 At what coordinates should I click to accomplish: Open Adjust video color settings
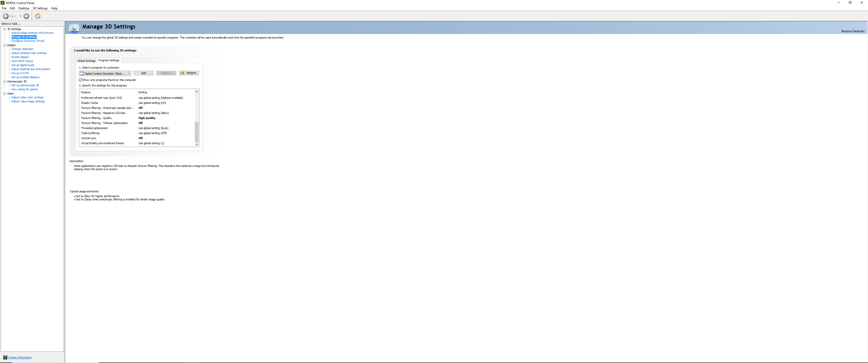click(x=27, y=98)
